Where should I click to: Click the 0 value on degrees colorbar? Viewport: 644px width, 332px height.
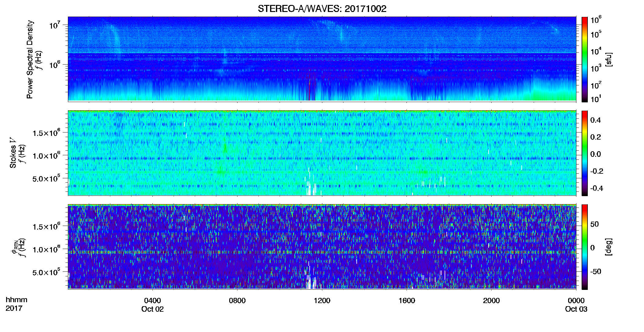point(593,248)
